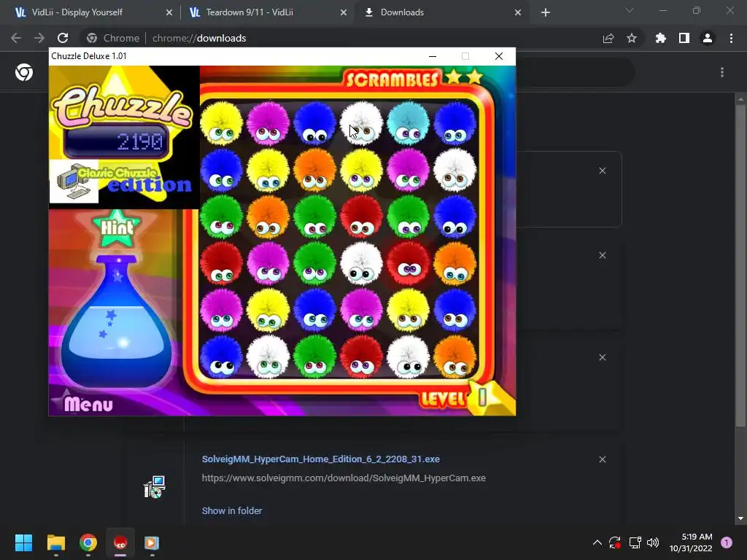Image resolution: width=747 pixels, height=560 pixels.
Task: Remove the third download entry with its X
Action: click(x=602, y=357)
